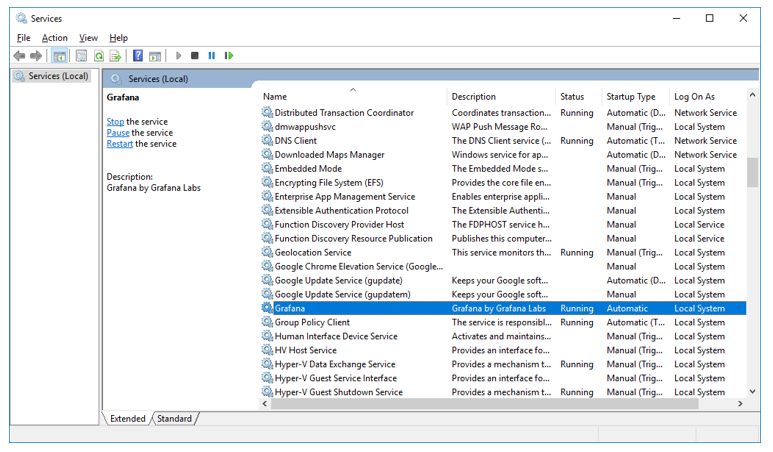Toggle the Show/Hide Console Tree icon
Image resolution: width=773 pixels, height=452 pixels.
pyautogui.click(x=60, y=56)
